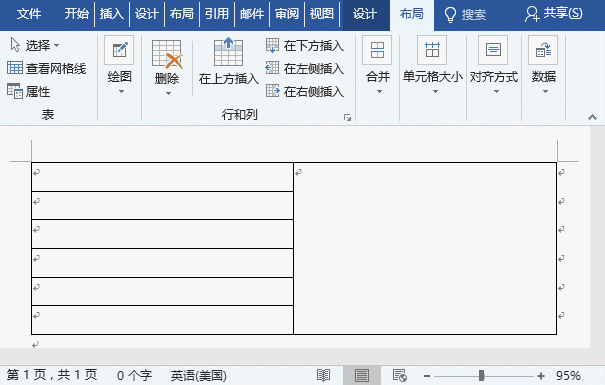Click the 合并 merge cells icon

(x=377, y=50)
